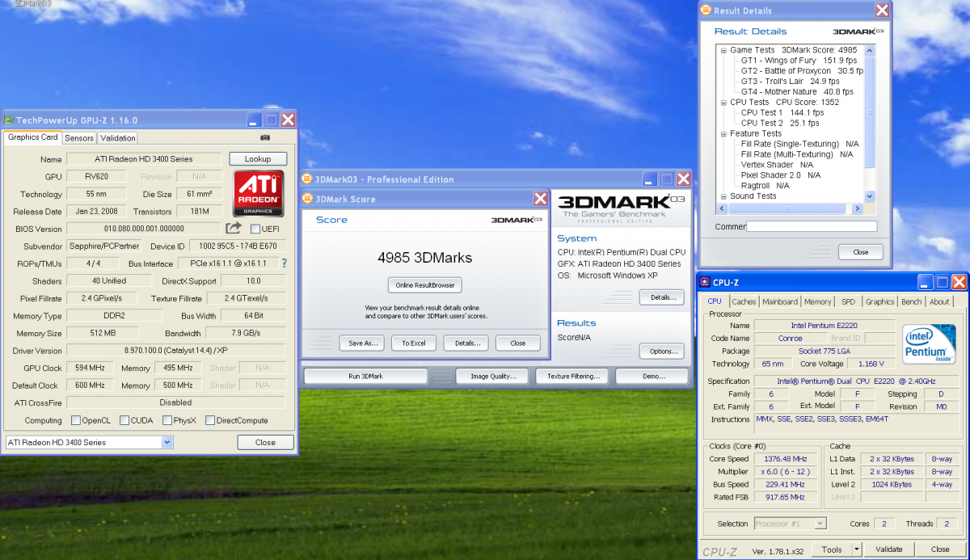The image size is (970, 560).
Task: Open the Processor #1 selection dropdown
Action: pos(821,524)
